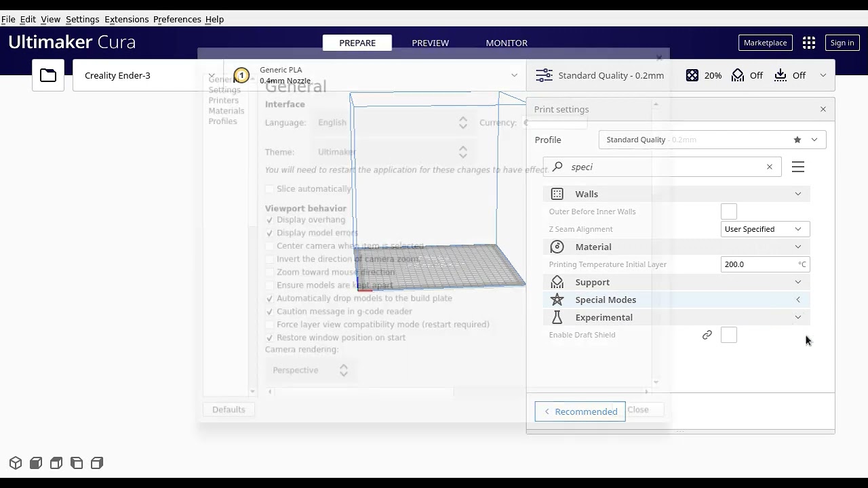This screenshot has width=868, height=488.
Task: Open the Help menu
Action: pyautogui.click(x=214, y=19)
